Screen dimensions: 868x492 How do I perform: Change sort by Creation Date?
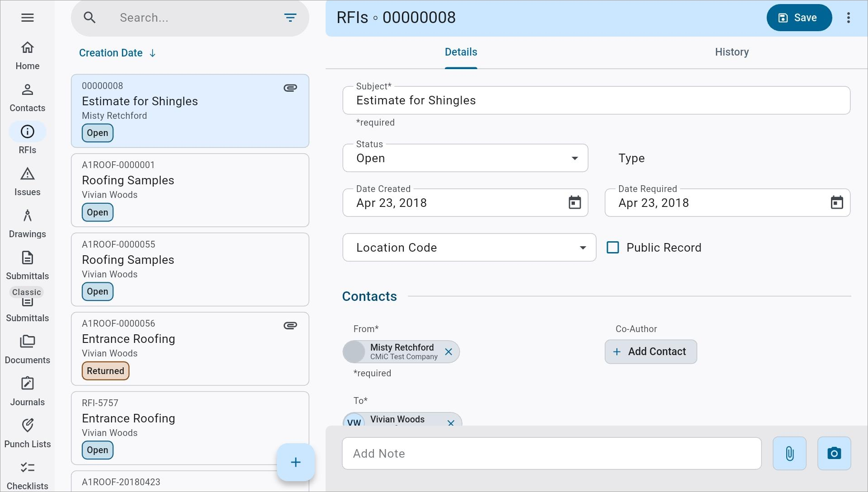tap(111, 53)
